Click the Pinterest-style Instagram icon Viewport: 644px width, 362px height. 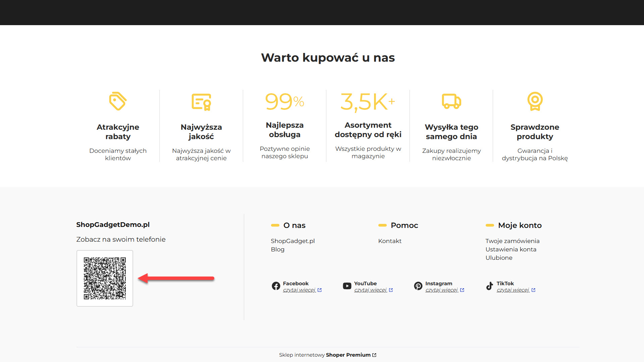418,286
